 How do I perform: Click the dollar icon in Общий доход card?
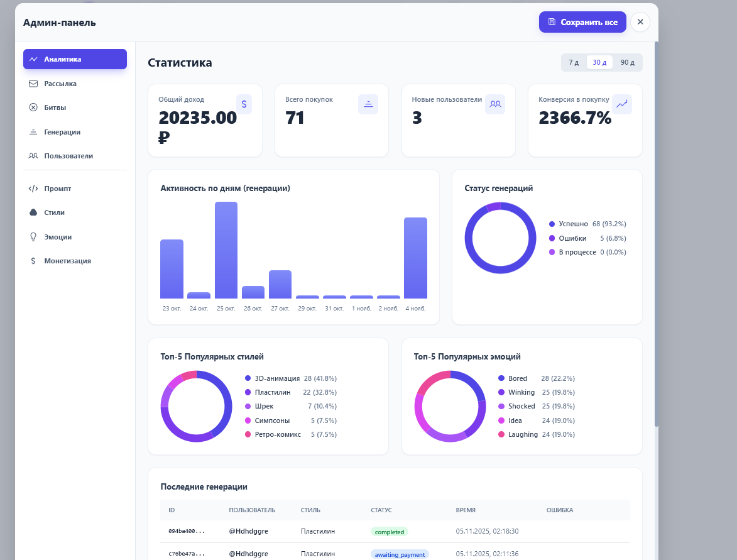(x=244, y=104)
